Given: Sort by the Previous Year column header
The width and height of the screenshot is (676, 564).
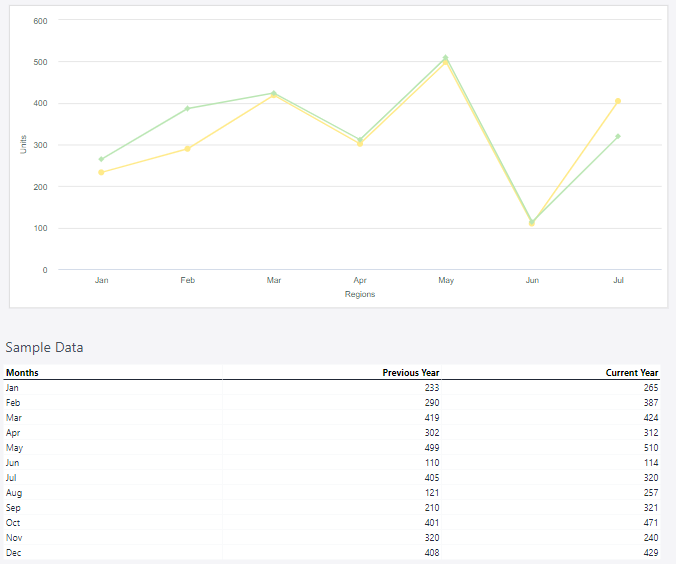Looking at the screenshot, I should (410, 373).
